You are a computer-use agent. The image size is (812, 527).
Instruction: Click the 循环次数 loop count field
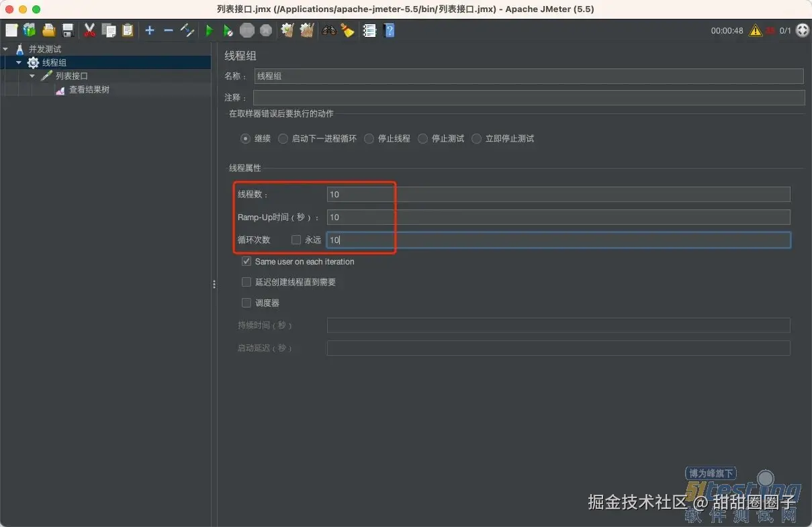click(558, 240)
